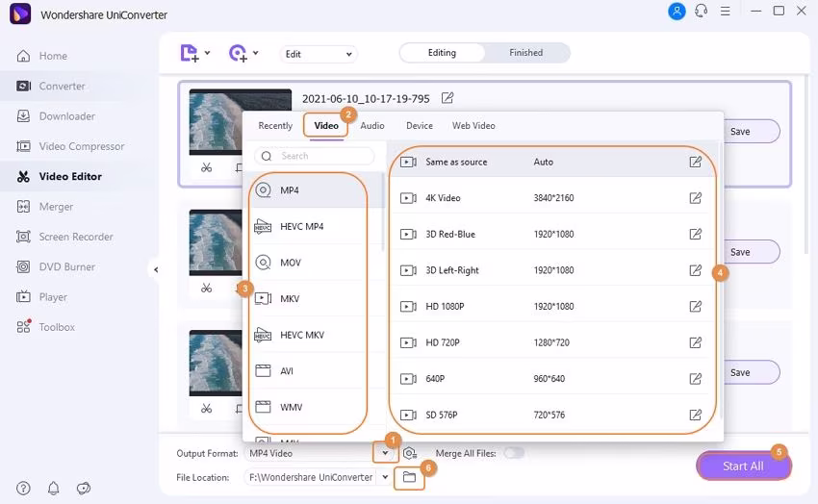Viewport: 818px width, 504px height.
Task: Click the third video thumbnail
Action: [x=216, y=363]
